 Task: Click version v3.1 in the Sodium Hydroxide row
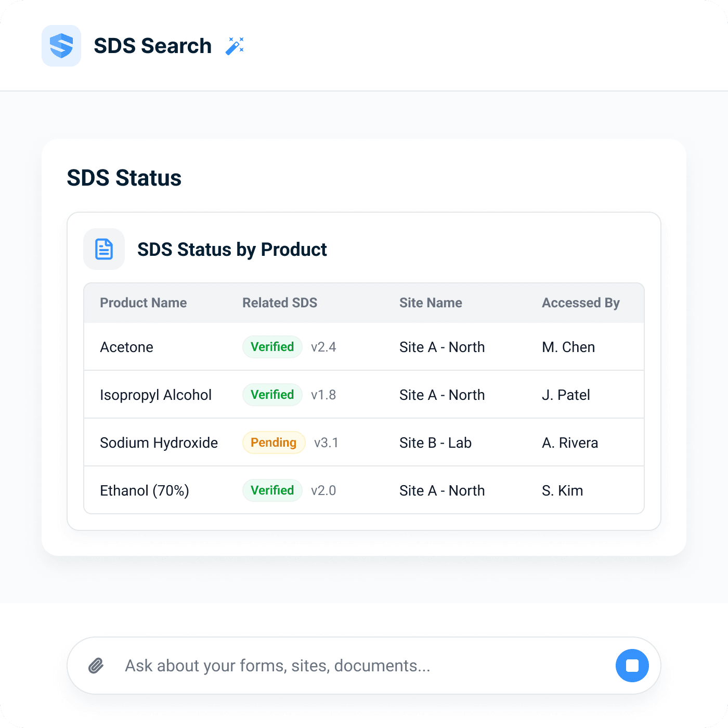327,443
